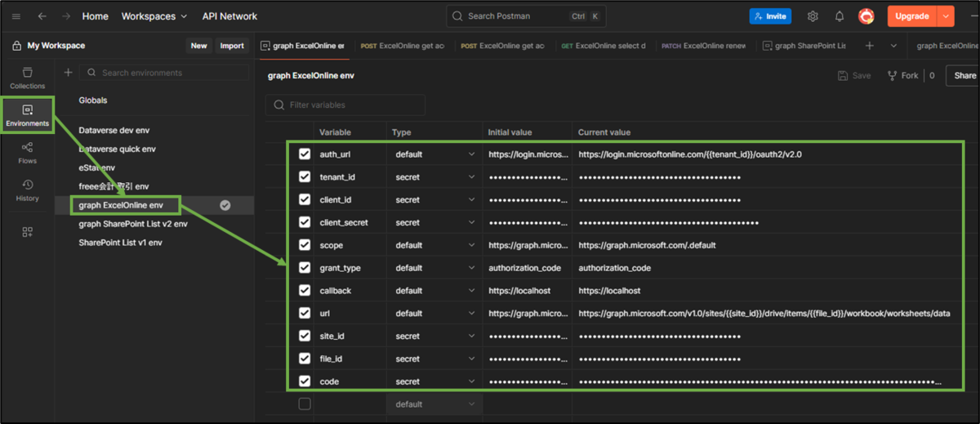Viewport: 980px width, 424px height.
Task: Select graph SharePoint List v2 env
Action: point(133,224)
